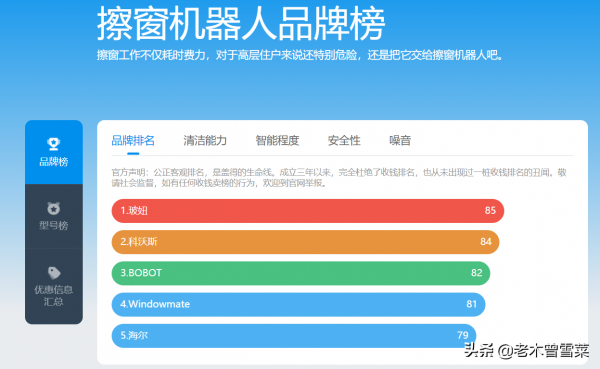Open the 优惠信息汇总 sidebar label

tap(54, 296)
